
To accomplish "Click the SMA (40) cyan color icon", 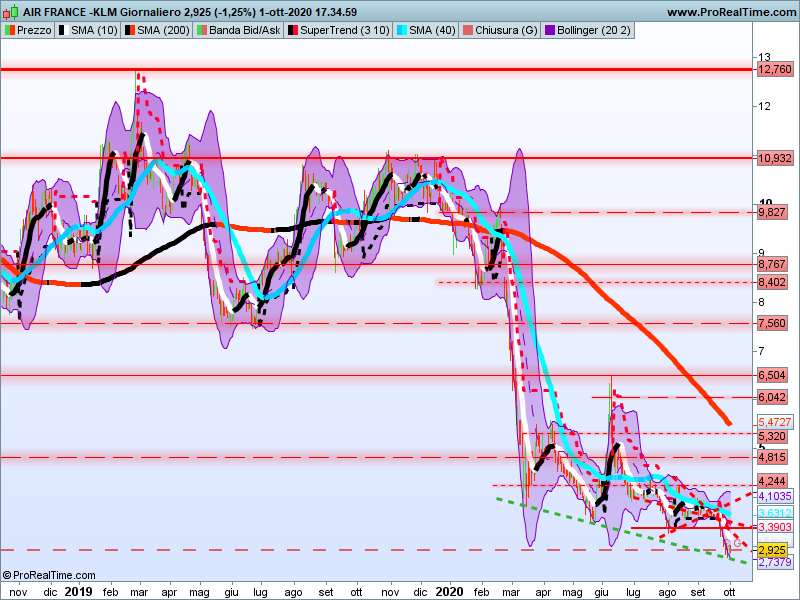I will (402, 30).
